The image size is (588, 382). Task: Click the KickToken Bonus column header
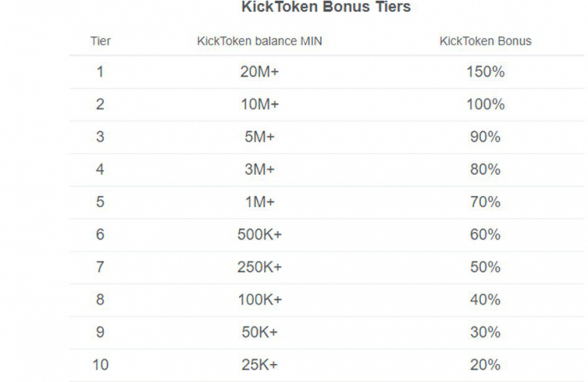coord(485,41)
